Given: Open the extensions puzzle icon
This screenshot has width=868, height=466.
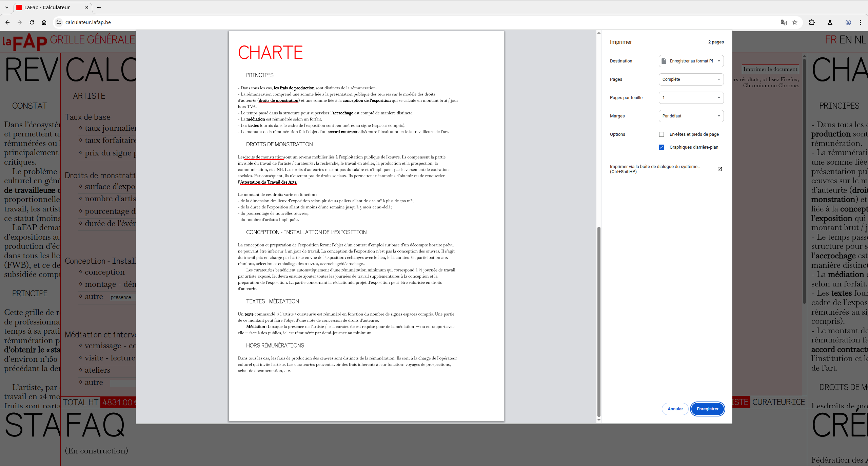Looking at the screenshot, I should (x=812, y=22).
